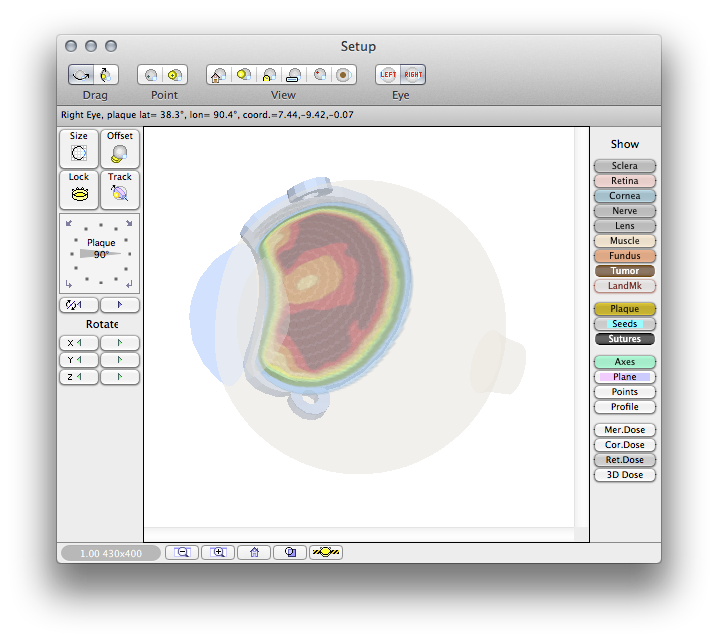Click the 3D Dose button

click(624, 475)
